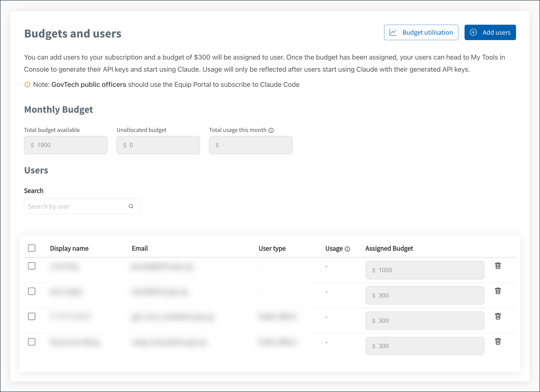Viewport: 540px width, 392px height.
Task: Click the Email column header
Action: click(140, 248)
